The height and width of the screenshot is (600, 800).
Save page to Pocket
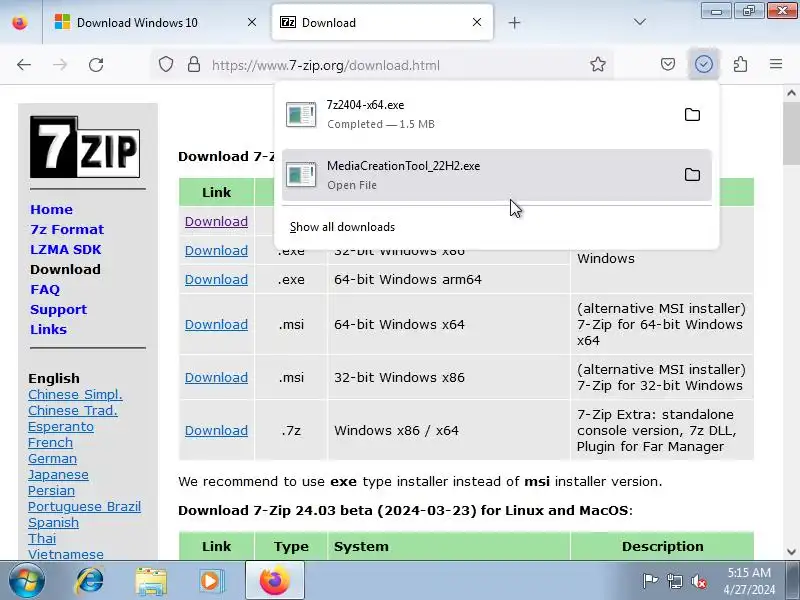click(668, 64)
